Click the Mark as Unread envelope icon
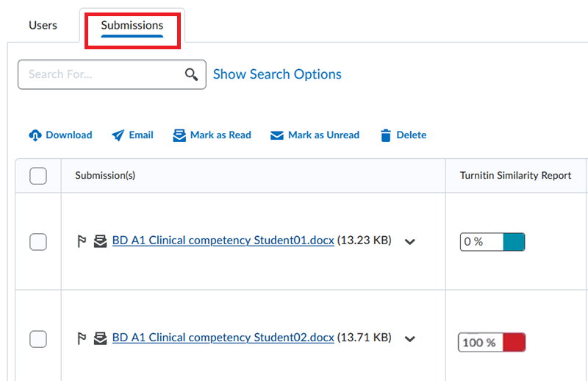Image resolution: width=588 pixels, height=381 pixels. pos(277,135)
